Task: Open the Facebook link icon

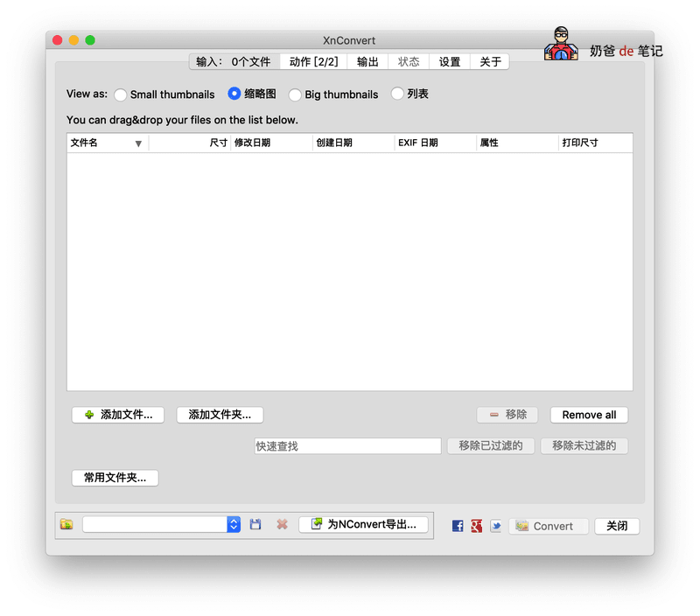Action: (458, 526)
